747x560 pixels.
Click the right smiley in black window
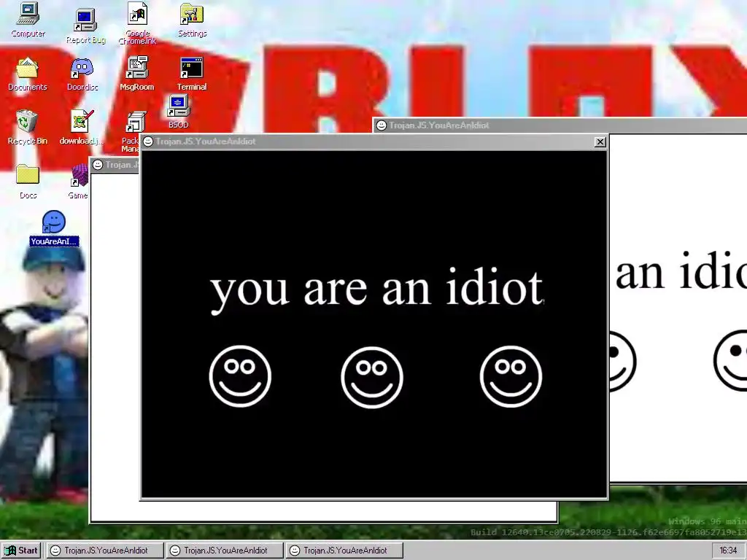pyautogui.click(x=511, y=376)
